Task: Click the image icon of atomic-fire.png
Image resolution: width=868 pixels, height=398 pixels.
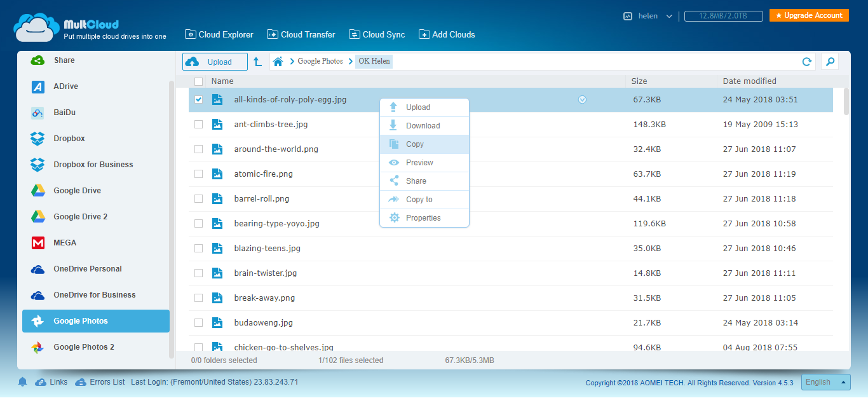Action: point(217,174)
